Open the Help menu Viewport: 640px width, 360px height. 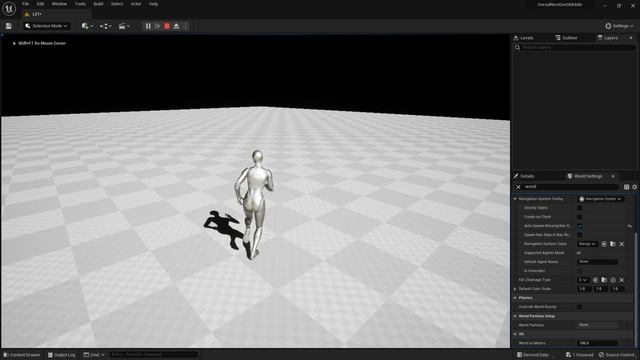pyautogui.click(x=153, y=4)
